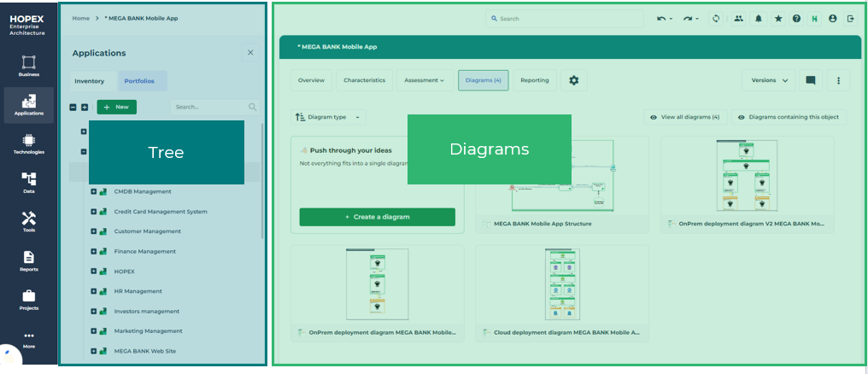Open the Technologies section in sidebar
Image resolution: width=868 pixels, height=374 pixels.
click(28, 143)
